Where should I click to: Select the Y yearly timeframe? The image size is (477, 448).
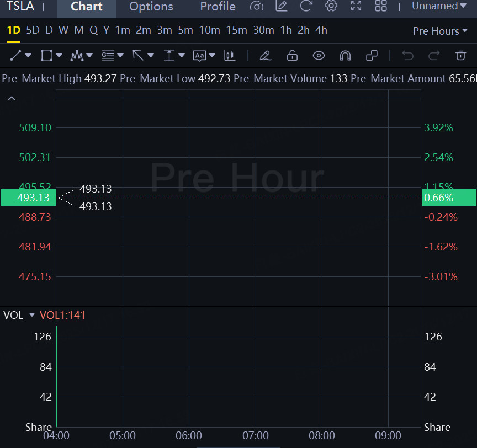(106, 30)
